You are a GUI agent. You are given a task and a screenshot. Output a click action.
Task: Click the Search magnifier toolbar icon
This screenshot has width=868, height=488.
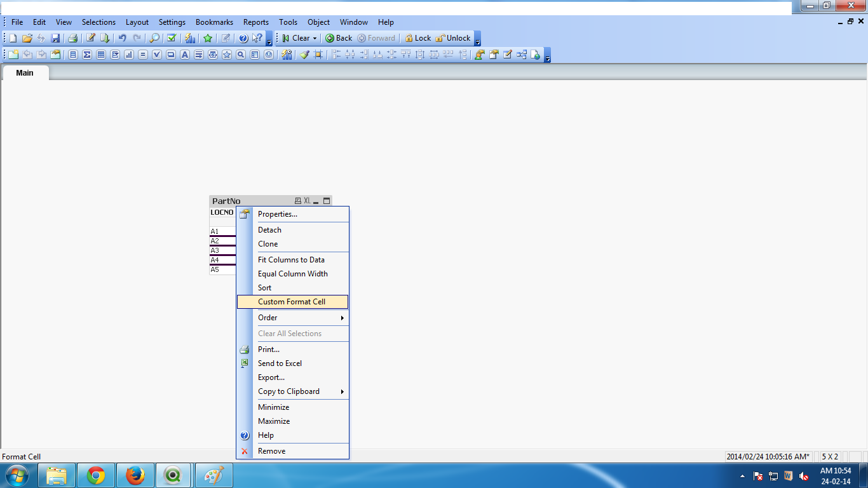pyautogui.click(x=154, y=38)
